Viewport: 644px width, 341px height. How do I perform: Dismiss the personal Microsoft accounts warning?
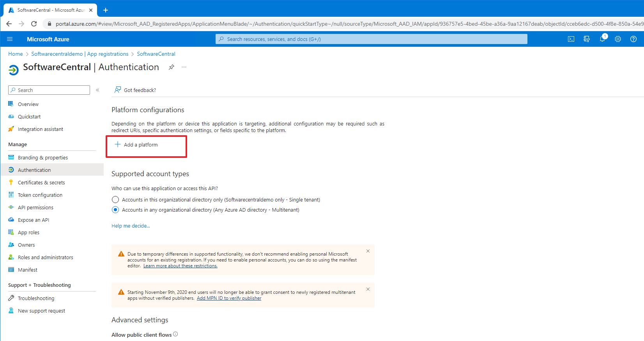click(368, 251)
